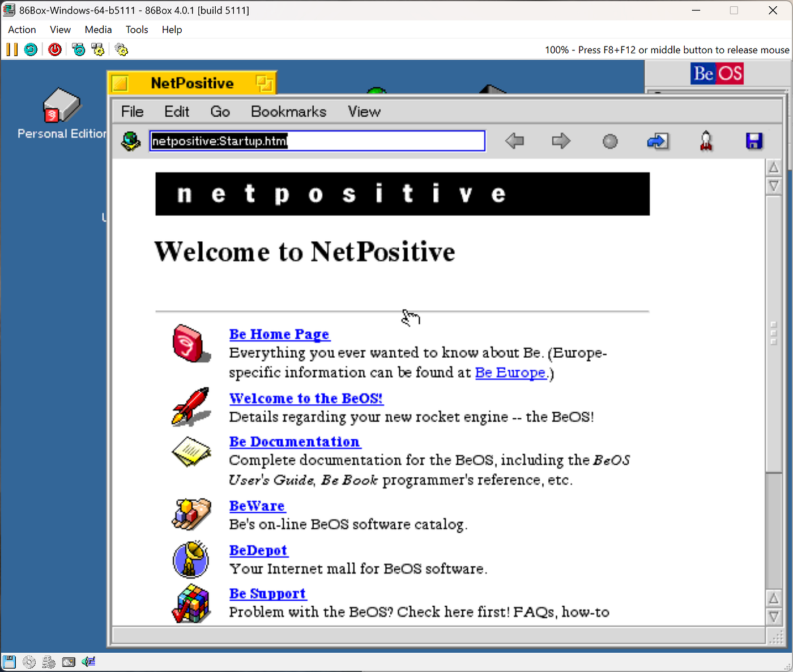
Task: Open the BeDepot link
Action: (x=258, y=550)
